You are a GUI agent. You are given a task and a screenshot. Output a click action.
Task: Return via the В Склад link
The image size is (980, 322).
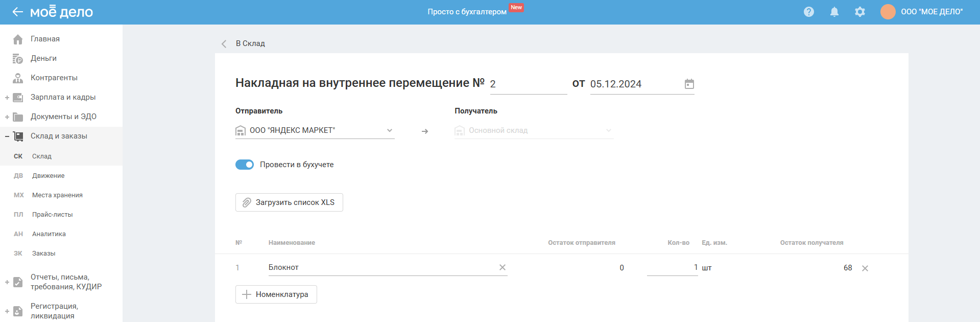point(250,43)
